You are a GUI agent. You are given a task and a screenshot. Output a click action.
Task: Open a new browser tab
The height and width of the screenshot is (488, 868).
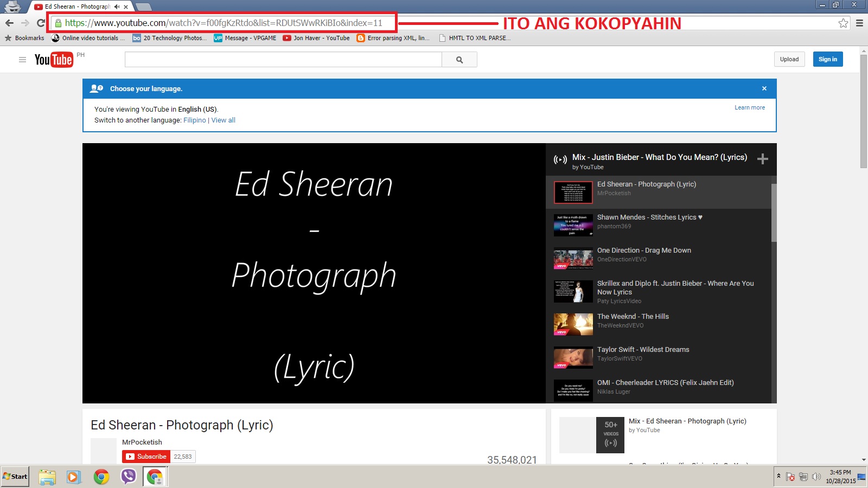(143, 7)
